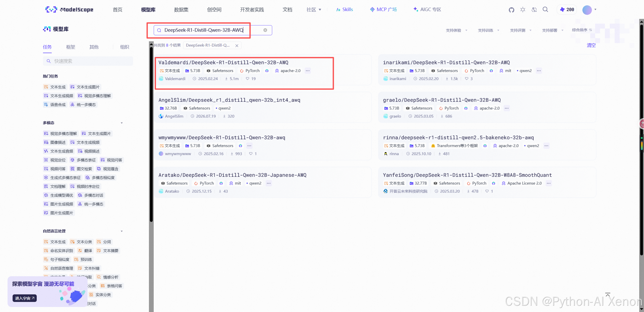Click the 模型库 sidebar heading icon
The width and height of the screenshot is (644, 312).
pyautogui.click(x=47, y=29)
